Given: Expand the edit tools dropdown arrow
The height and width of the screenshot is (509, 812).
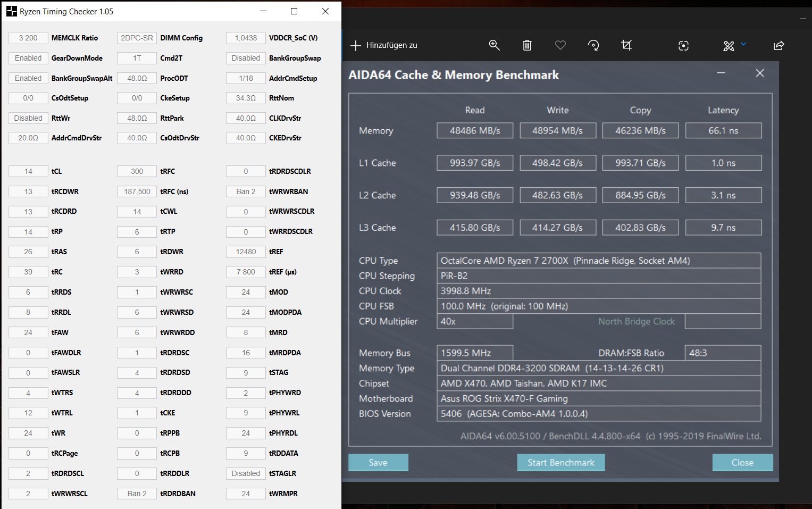Looking at the screenshot, I should [743, 44].
